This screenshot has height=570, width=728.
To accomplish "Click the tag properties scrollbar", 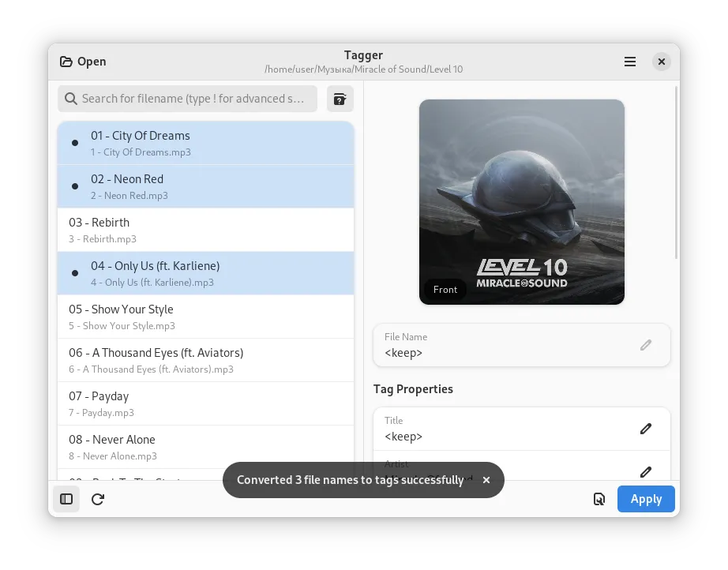I will 676,174.
